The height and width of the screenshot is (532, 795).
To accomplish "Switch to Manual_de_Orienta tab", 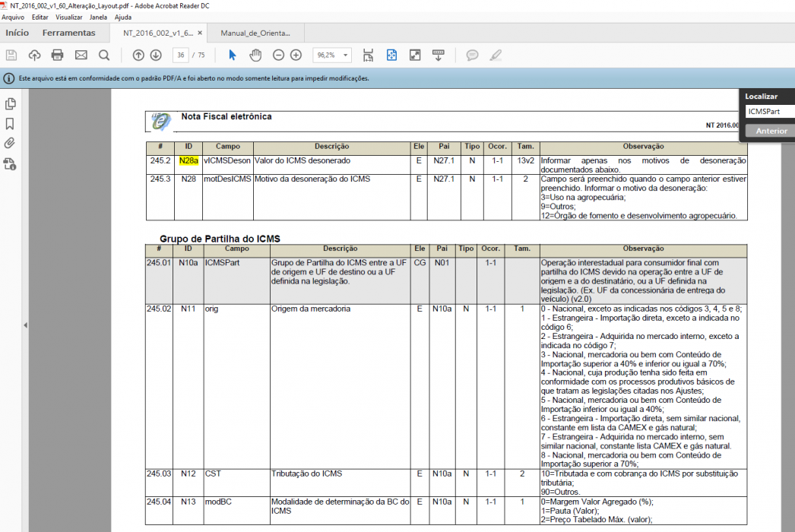I will [255, 33].
